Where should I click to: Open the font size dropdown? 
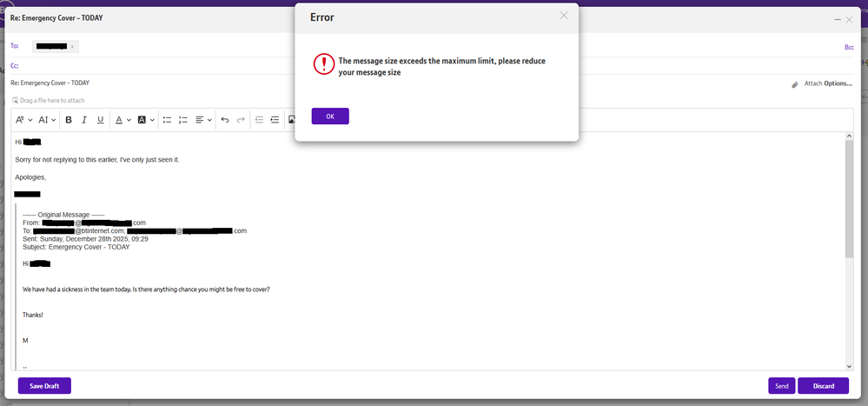tap(47, 120)
